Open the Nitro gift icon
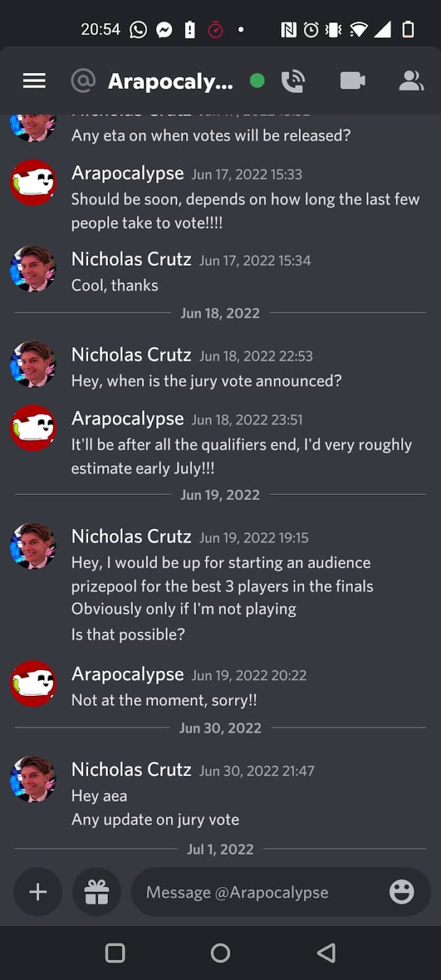The height and width of the screenshot is (980, 441). (97, 892)
